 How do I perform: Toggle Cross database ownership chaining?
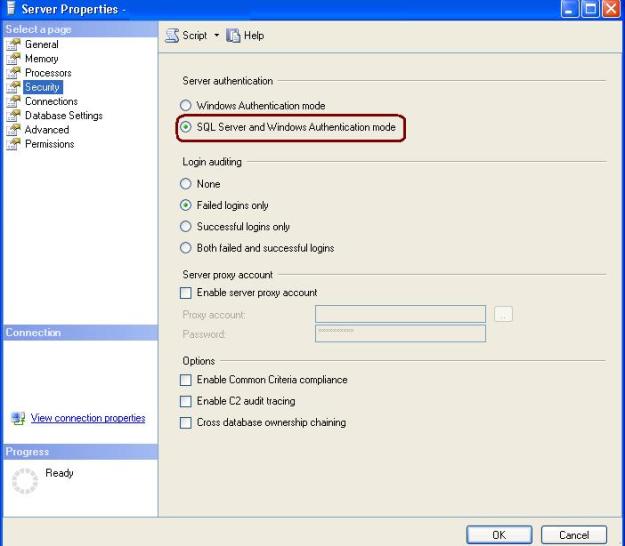(185, 423)
